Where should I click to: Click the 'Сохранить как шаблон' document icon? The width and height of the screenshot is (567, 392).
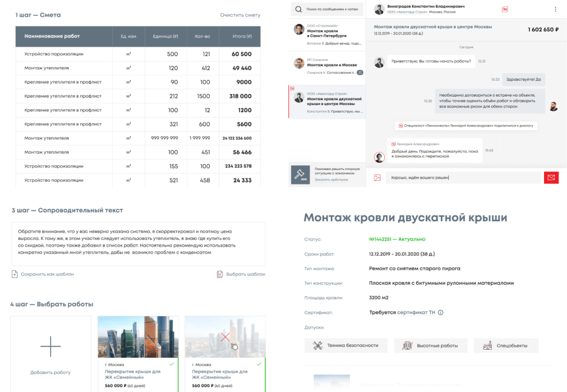point(14,274)
